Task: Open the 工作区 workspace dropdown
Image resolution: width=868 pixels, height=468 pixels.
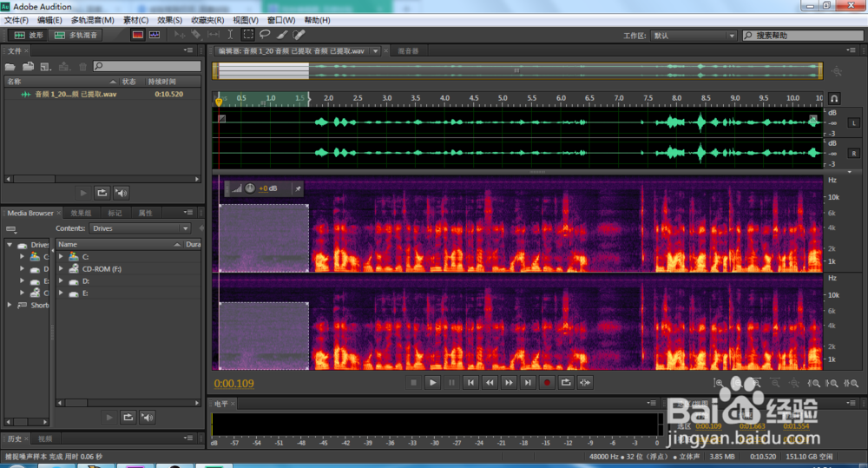Action: pyautogui.click(x=694, y=36)
